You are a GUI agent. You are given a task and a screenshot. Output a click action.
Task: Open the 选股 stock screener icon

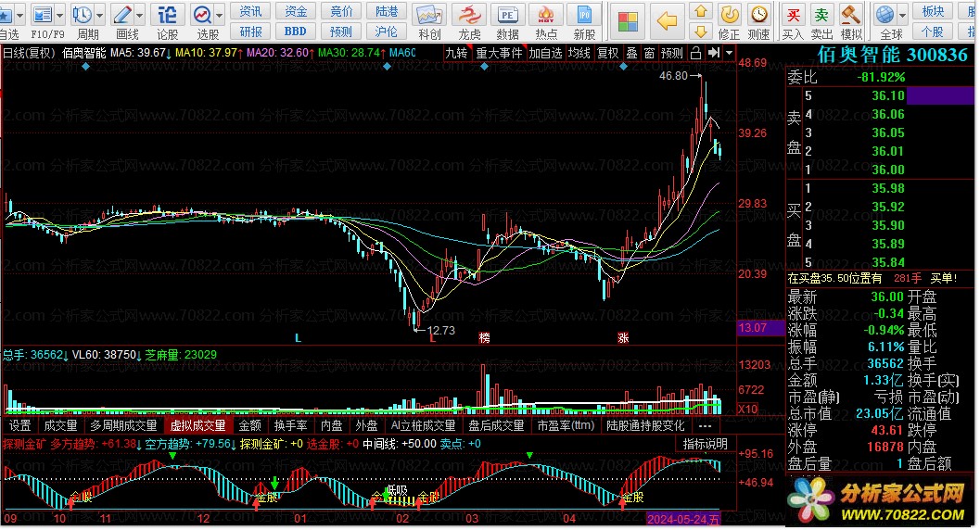click(x=202, y=14)
